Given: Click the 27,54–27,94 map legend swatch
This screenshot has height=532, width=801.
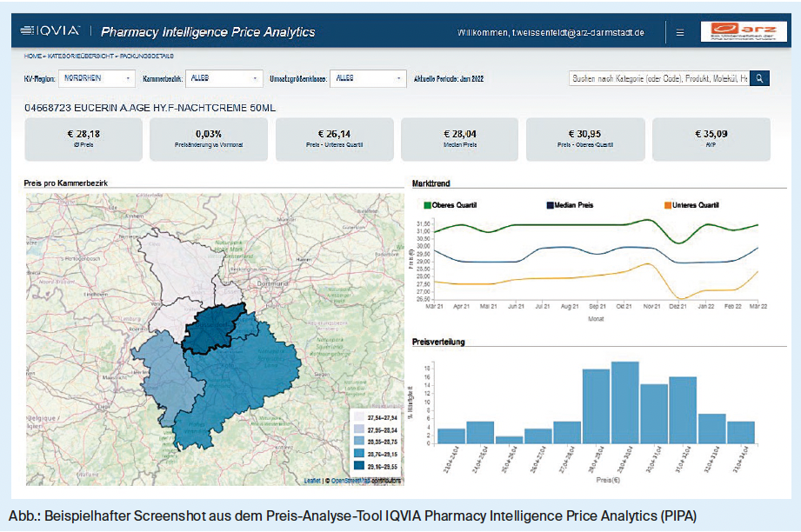Looking at the screenshot, I should click(359, 417).
